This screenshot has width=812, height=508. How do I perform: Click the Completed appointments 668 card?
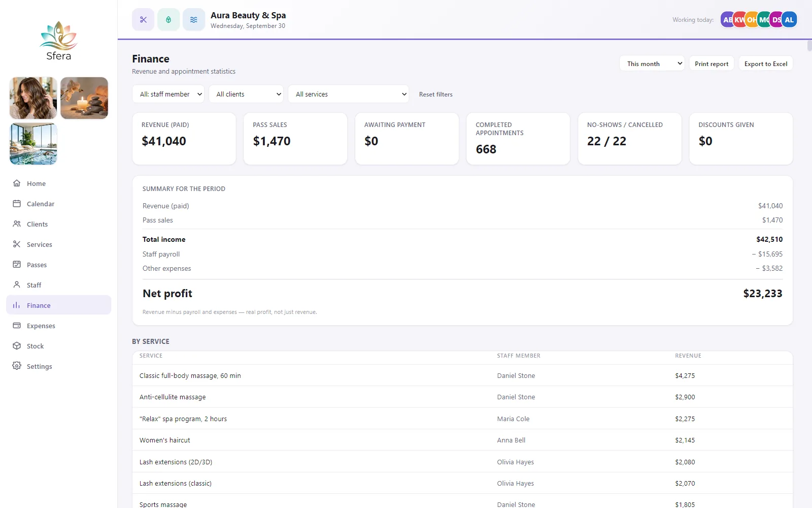coord(518,139)
